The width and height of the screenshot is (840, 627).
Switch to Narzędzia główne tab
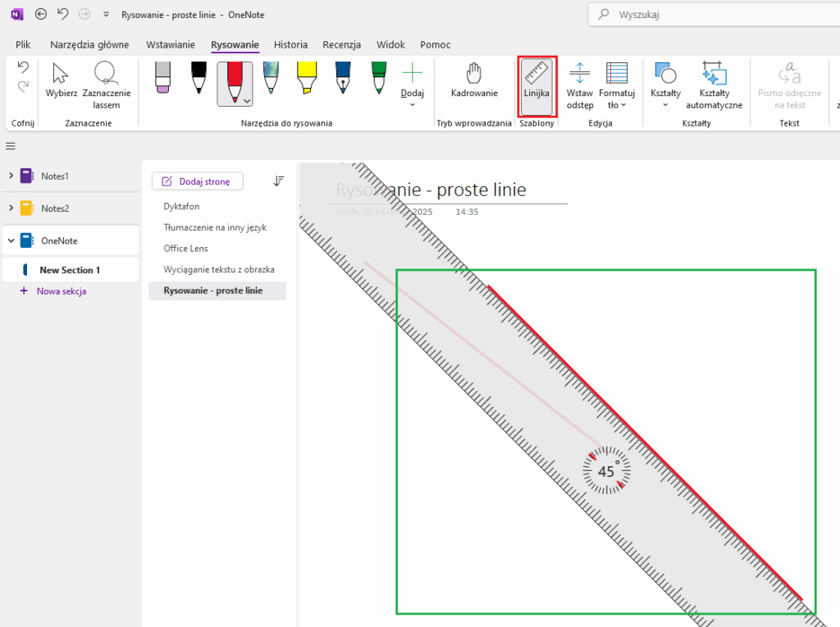89,44
